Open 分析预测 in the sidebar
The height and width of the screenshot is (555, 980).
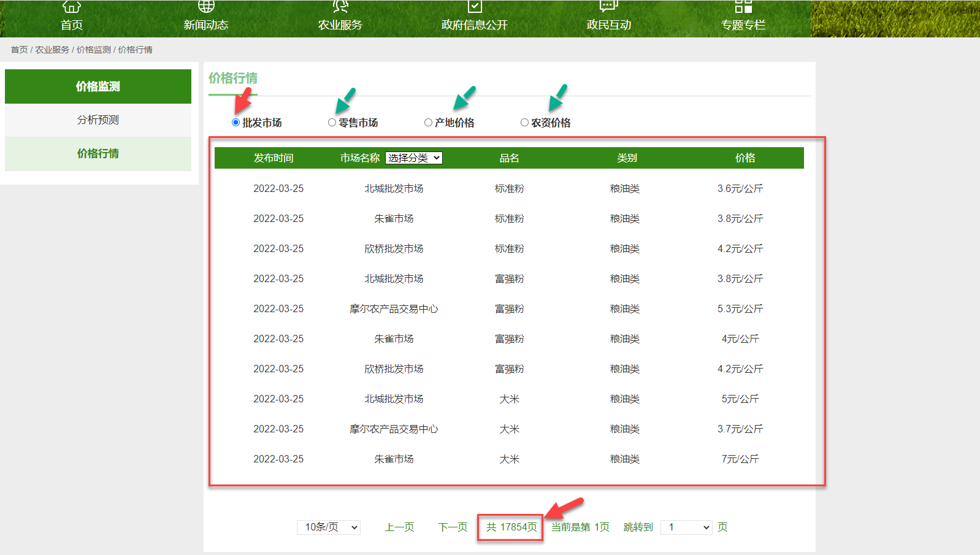(98, 120)
